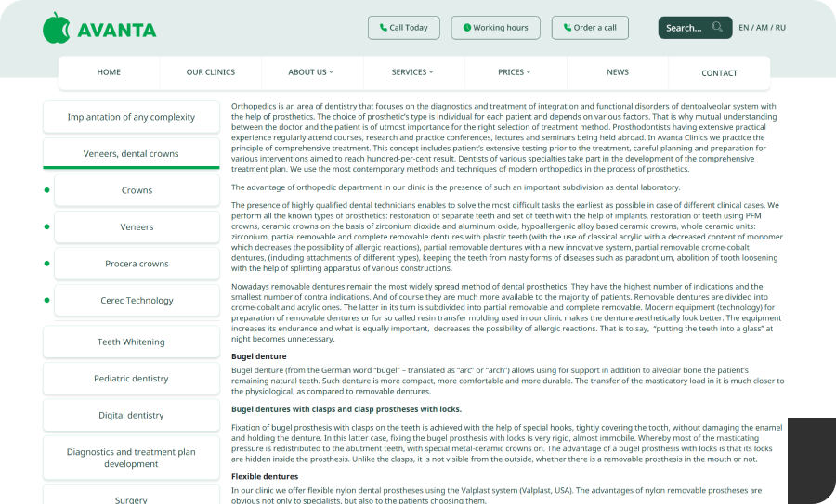
Task: Go to the HOME menu item
Action: pyautogui.click(x=109, y=72)
